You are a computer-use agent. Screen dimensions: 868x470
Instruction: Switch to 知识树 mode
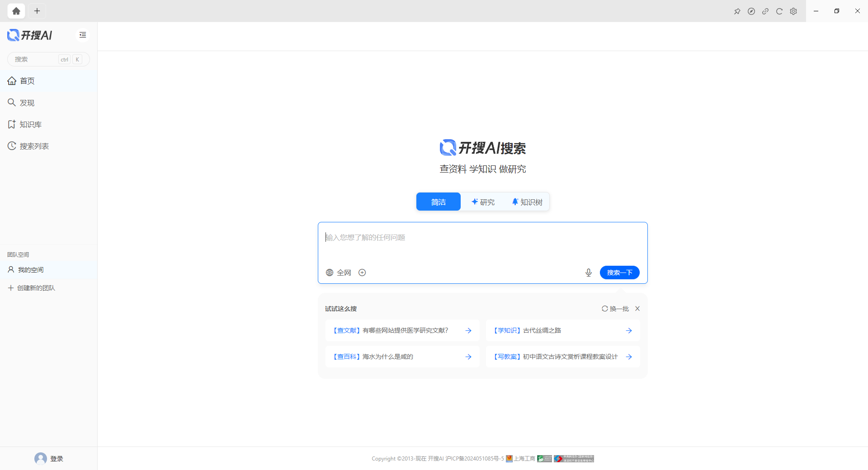pos(526,202)
